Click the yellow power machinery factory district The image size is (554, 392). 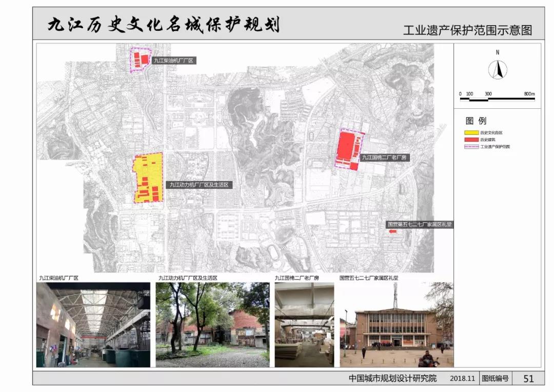pyautogui.click(x=148, y=178)
